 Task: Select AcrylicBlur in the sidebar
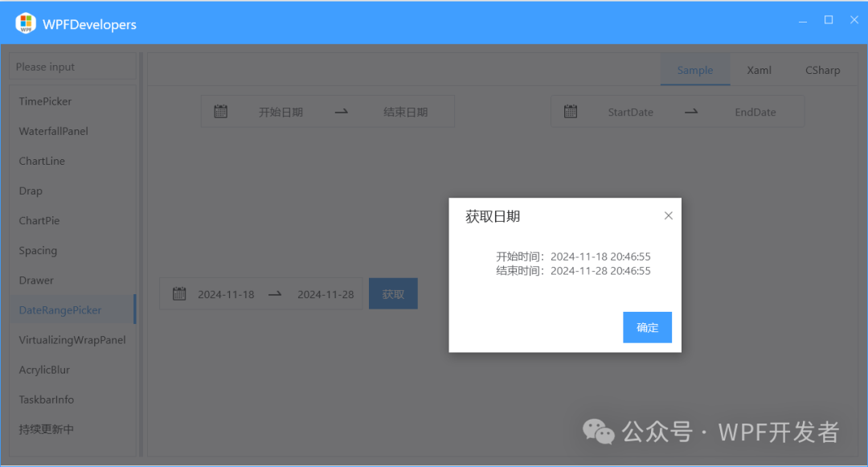(x=72, y=370)
